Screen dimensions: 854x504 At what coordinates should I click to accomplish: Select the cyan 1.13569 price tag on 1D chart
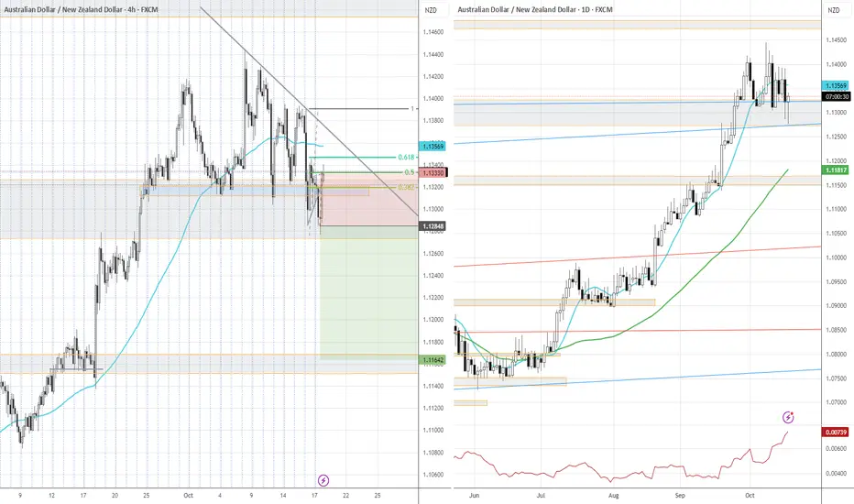(x=836, y=85)
